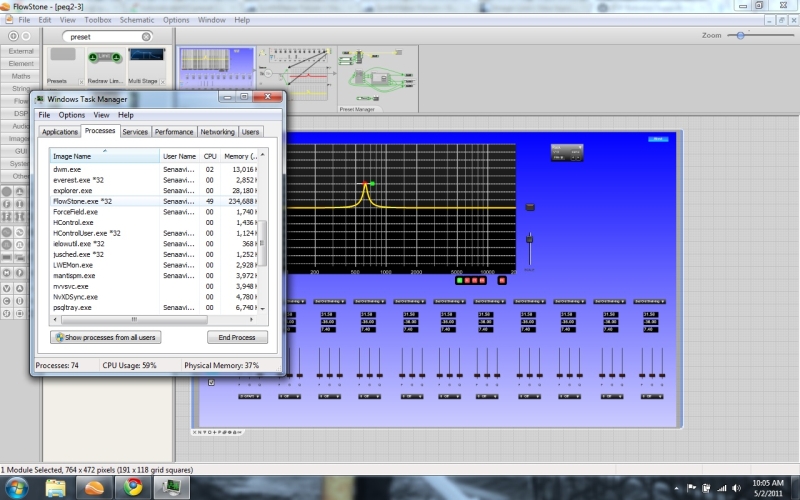Open the Schematic menu in FlowStone
This screenshot has height=500, width=800.
click(137, 20)
